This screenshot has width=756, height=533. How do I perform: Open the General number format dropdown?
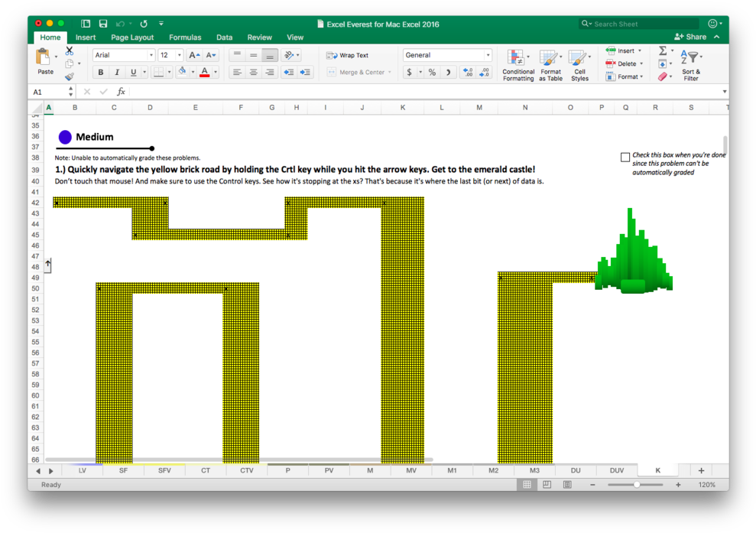click(x=488, y=55)
